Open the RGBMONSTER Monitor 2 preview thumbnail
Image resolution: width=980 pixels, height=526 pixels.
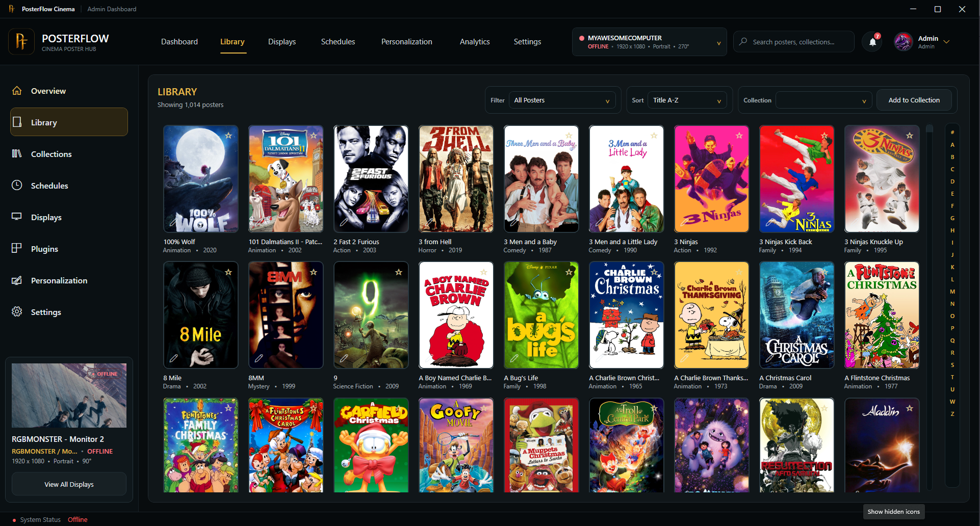click(x=69, y=395)
